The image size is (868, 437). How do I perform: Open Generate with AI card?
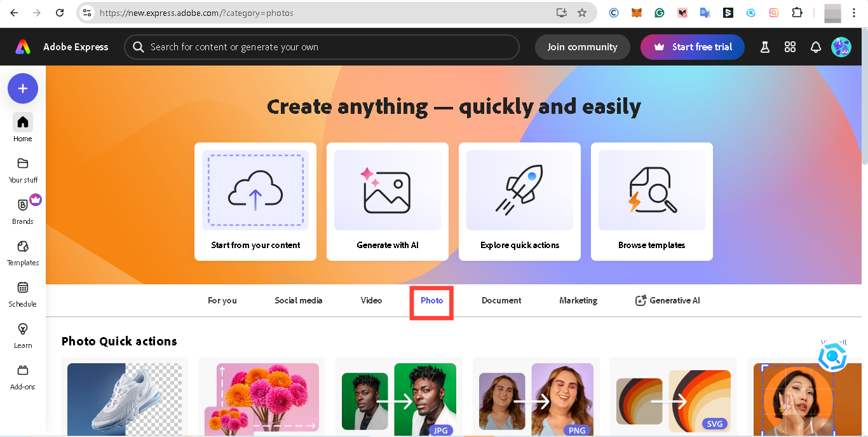click(388, 202)
